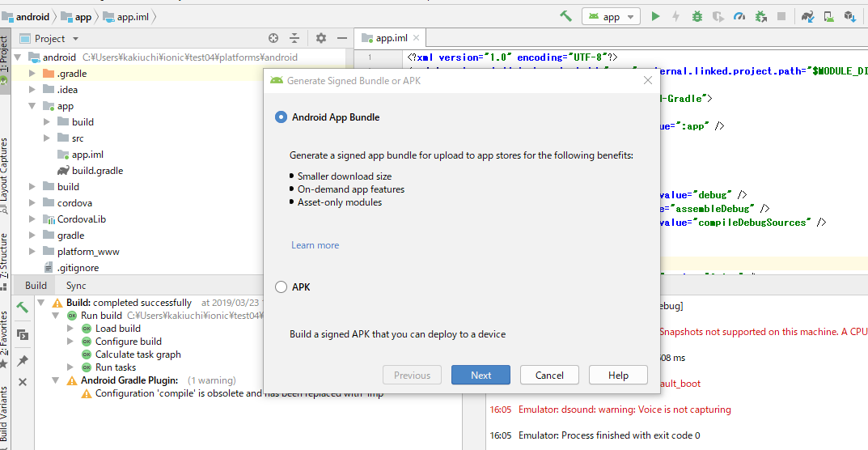Expand the Run tasks node

coord(70,367)
